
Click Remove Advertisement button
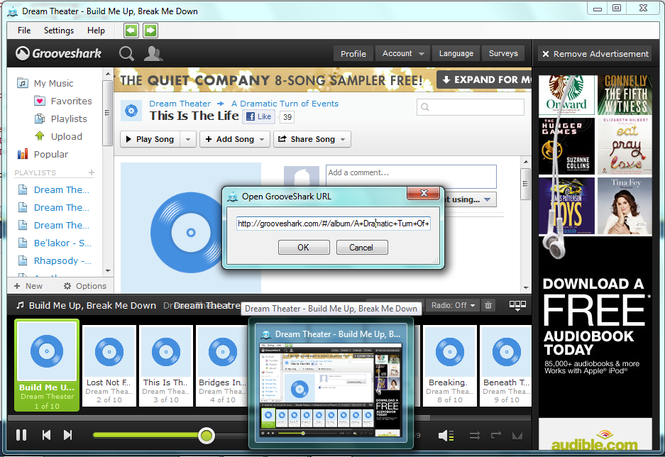point(595,54)
